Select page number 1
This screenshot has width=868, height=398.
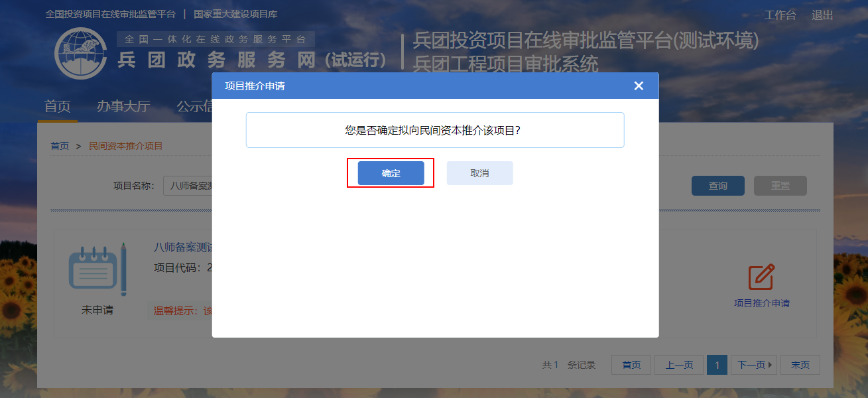(x=717, y=365)
